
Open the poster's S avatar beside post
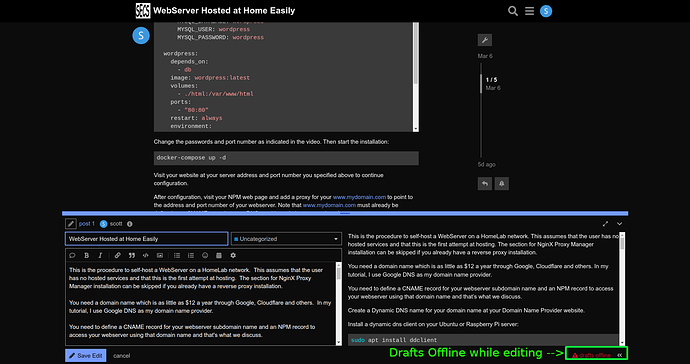[x=141, y=36]
